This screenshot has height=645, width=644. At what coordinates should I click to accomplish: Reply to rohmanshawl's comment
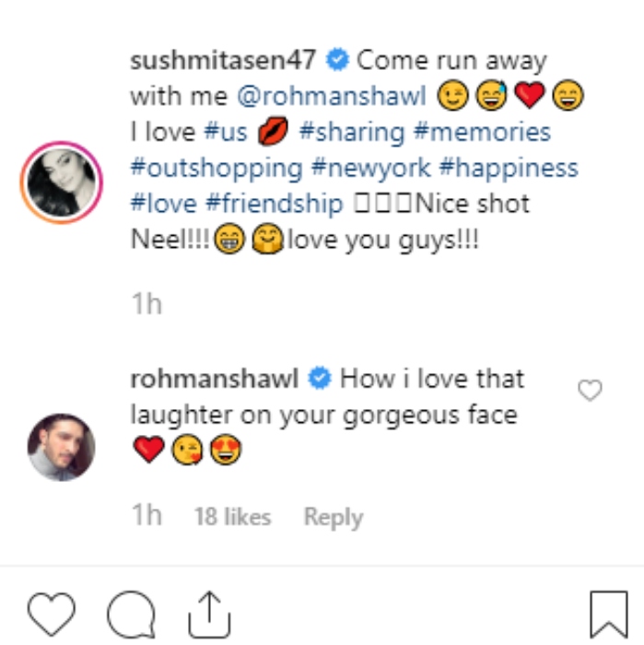(x=332, y=517)
